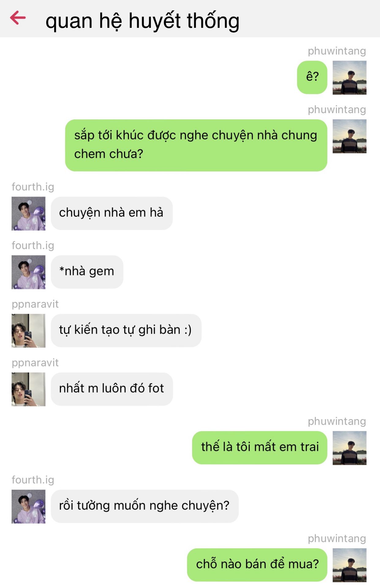The image size is (380, 588).
Task: Open the chat title "quan hệ huyết thống"
Action: (x=142, y=21)
